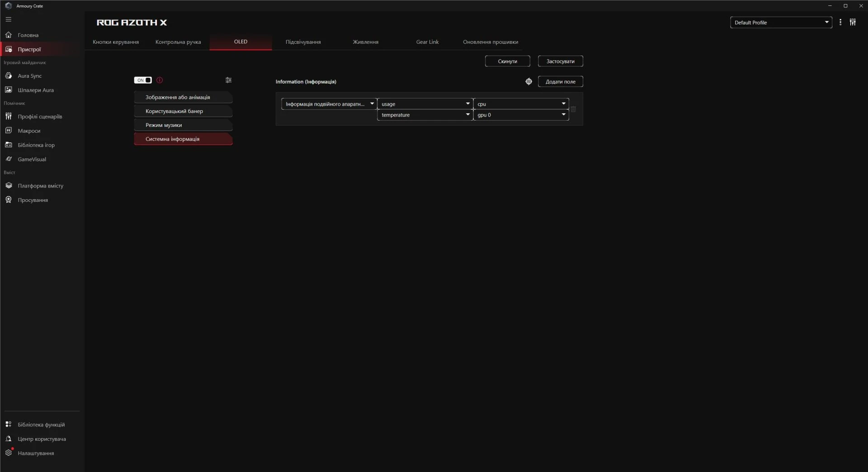The height and width of the screenshot is (472, 868).
Task: Click the Додати поле button
Action: point(560,81)
